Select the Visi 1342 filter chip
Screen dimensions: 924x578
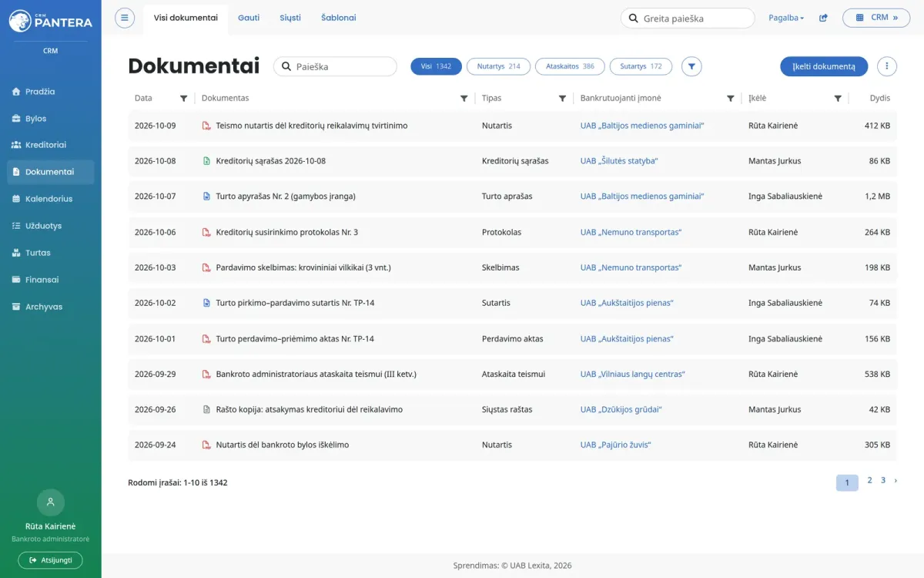[x=437, y=66]
